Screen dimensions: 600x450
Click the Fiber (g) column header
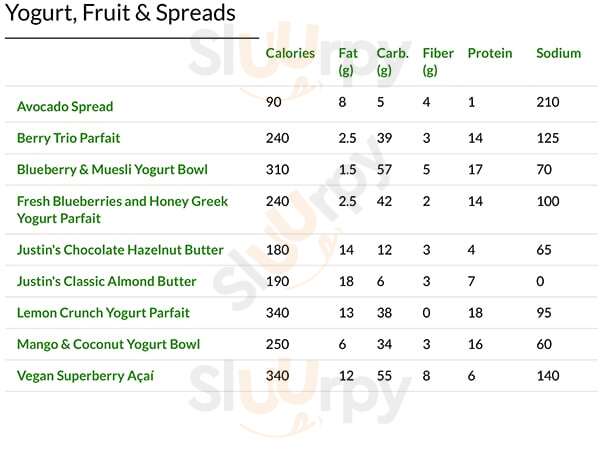click(438, 61)
